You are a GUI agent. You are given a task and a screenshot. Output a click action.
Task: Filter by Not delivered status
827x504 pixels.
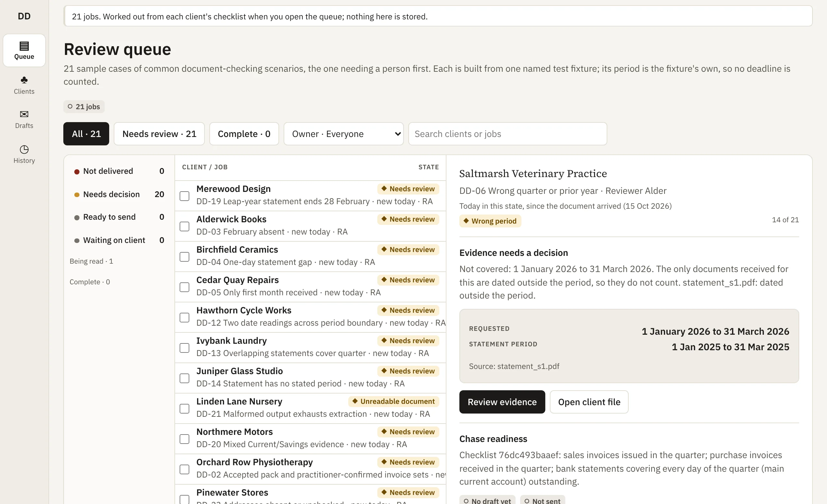coord(119,171)
